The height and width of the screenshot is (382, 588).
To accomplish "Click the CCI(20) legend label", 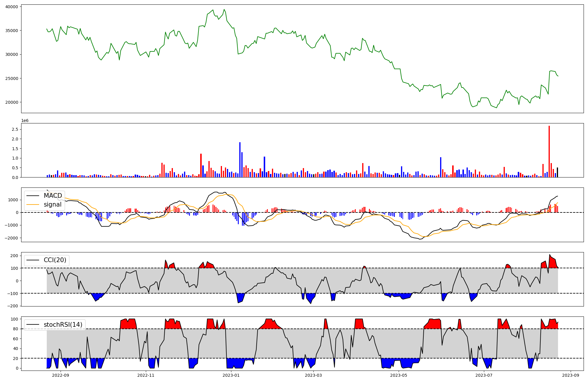I will coord(55,260).
